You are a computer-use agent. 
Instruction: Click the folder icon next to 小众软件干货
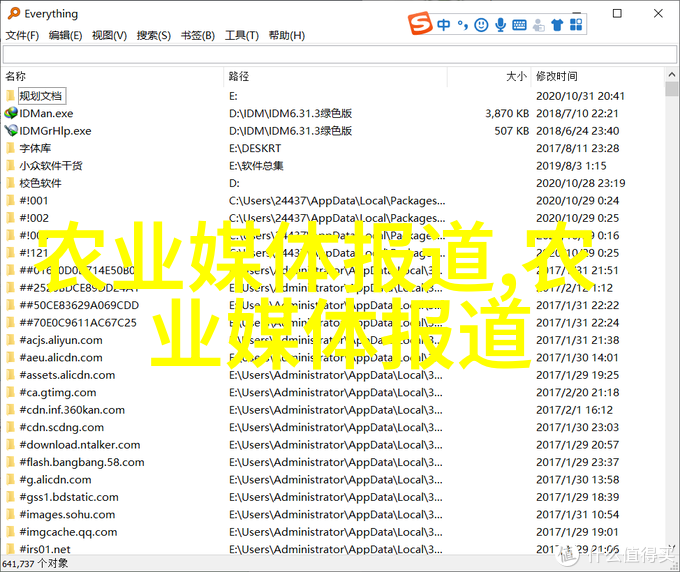pyautogui.click(x=11, y=166)
